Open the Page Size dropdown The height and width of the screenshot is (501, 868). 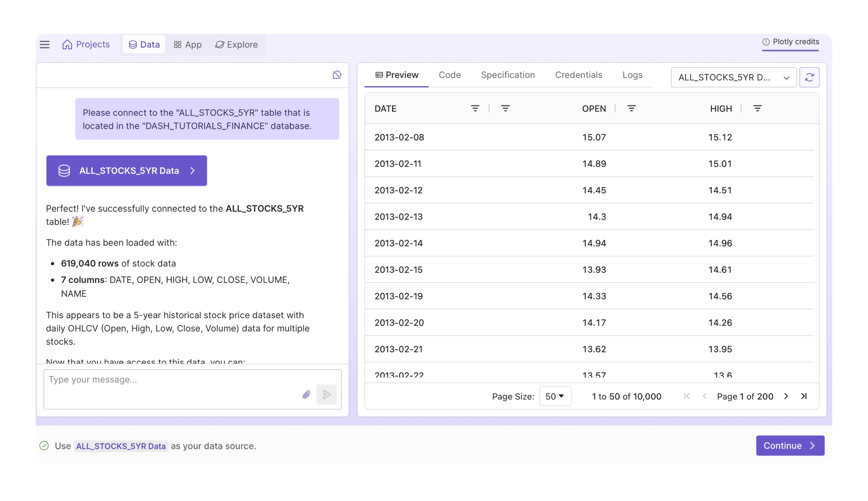coord(555,396)
